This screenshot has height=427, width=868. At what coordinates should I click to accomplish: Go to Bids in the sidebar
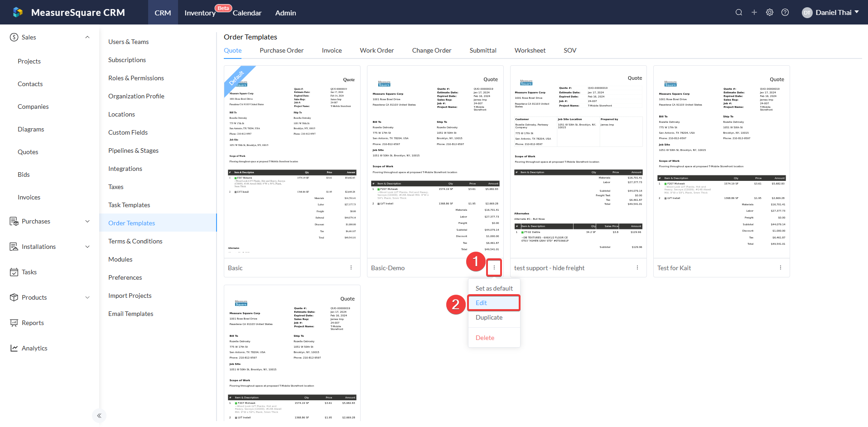pos(24,175)
